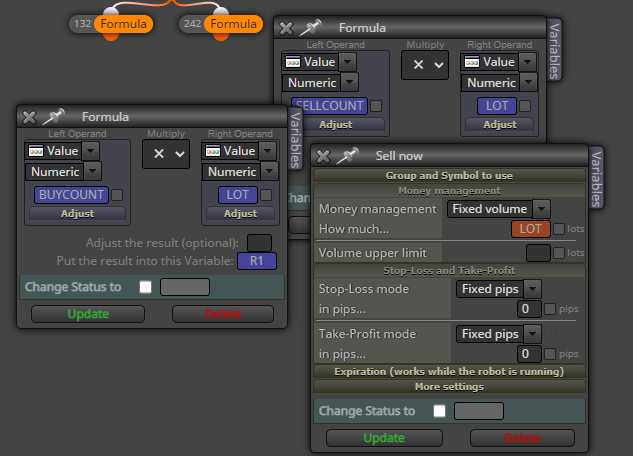
Task: Click Update in the Formula window
Action: pos(88,314)
